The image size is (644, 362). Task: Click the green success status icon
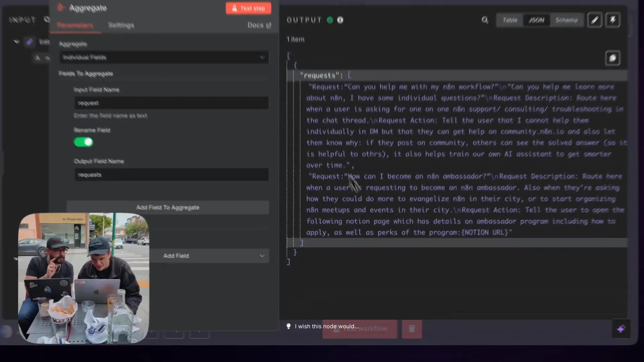pyautogui.click(x=330, y=20)
